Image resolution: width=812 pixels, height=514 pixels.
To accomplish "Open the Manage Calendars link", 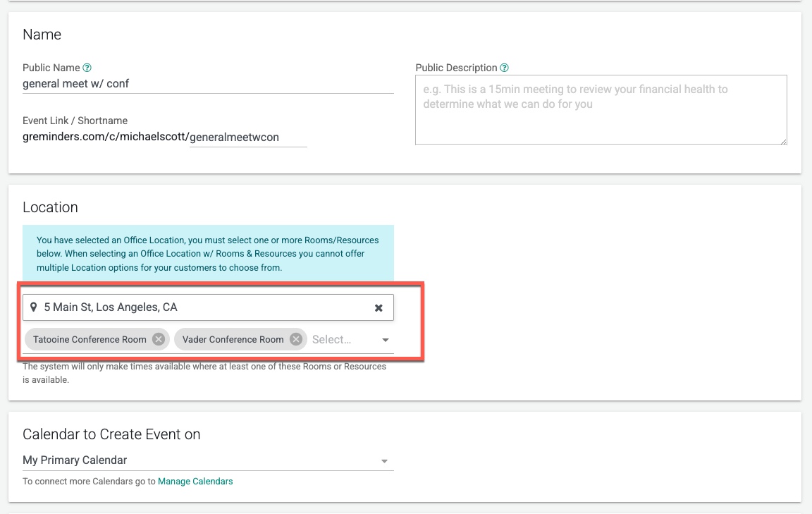I will point(195,482).
